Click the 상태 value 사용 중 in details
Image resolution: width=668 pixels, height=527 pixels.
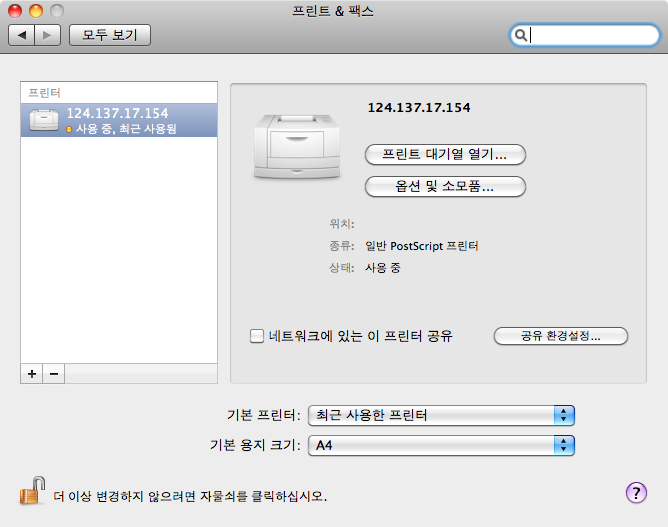(383, 268)
